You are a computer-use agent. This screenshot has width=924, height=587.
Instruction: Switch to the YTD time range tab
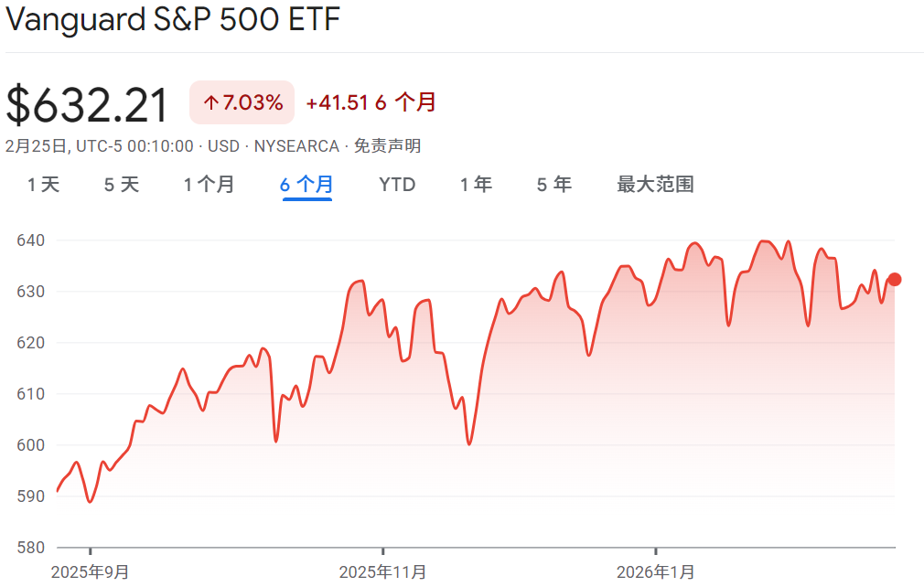[397, 184]
